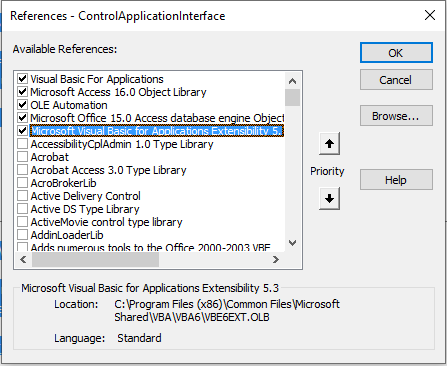Image resolution: width=447 pixels, height=366 pixels.
Task: Check Acrobat Access 3.0 Type Library
Action: 22,170
